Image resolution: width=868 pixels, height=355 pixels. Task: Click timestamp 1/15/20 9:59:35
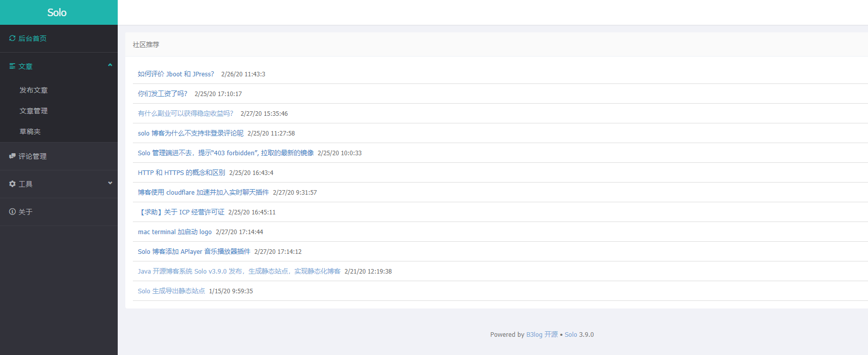point(231,291)
